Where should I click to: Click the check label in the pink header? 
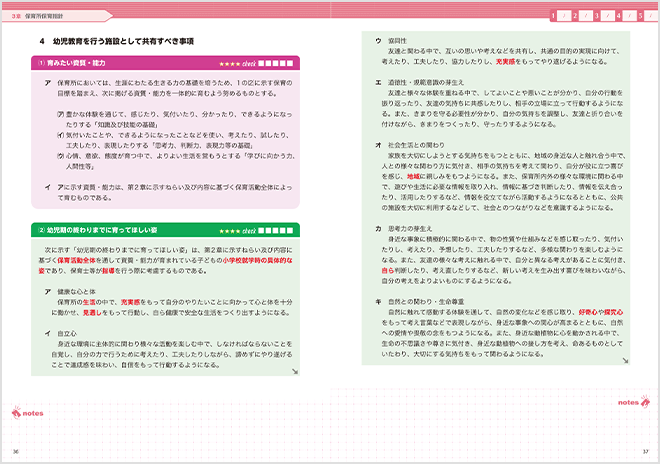click(249, 64)
